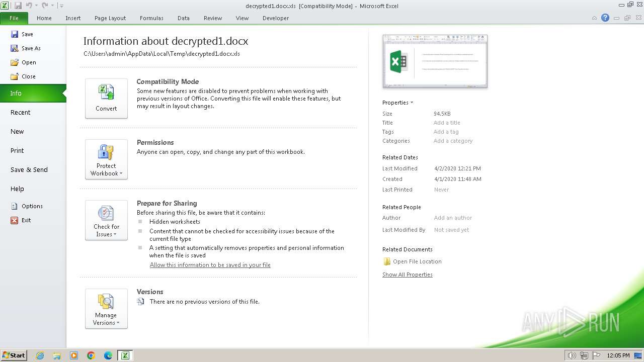The height and width of the screenshot is (362, 644).
Task: Choose Save As in the backstage menu
Action: click(26, 48)
